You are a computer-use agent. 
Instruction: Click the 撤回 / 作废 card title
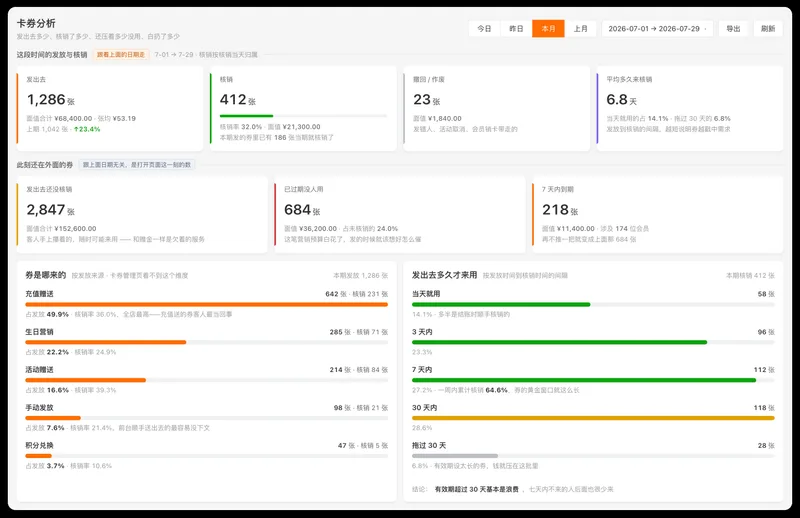(429, 80)
